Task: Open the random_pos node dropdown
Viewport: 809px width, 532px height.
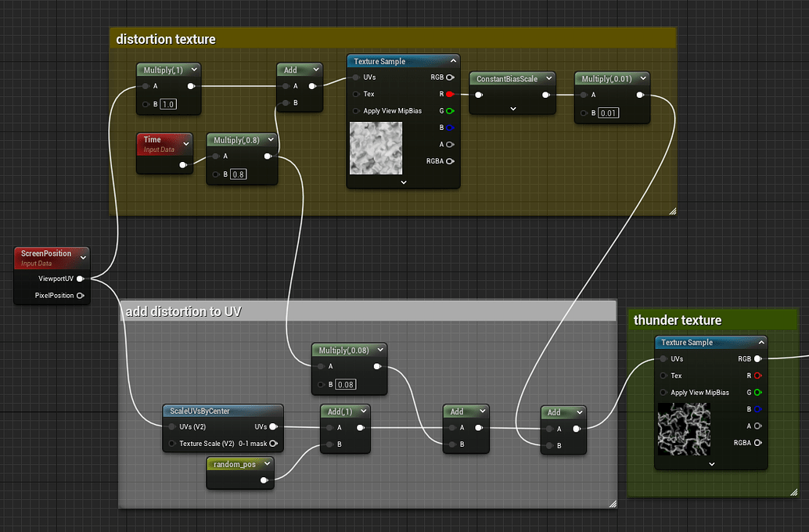Action: tap(267, 463)
